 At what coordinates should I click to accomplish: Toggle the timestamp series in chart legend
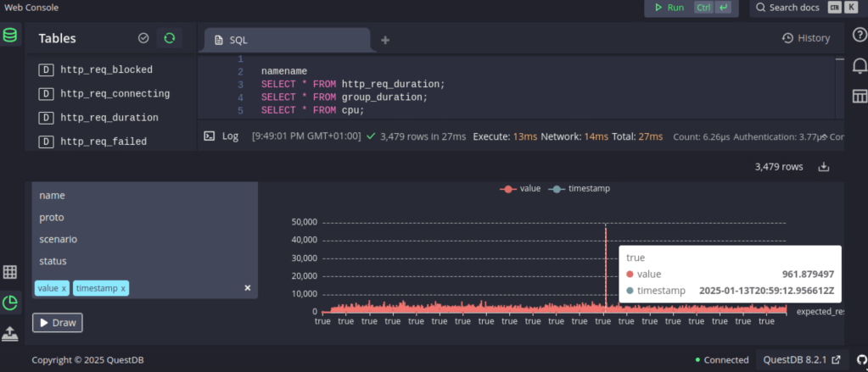pyautogui.click(x=580, y=188)
